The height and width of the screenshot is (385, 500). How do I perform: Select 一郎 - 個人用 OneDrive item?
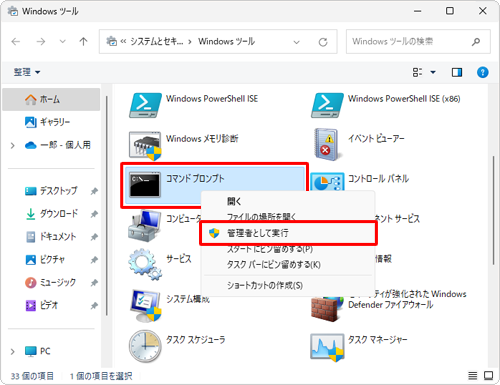click(x=51, y=145)
